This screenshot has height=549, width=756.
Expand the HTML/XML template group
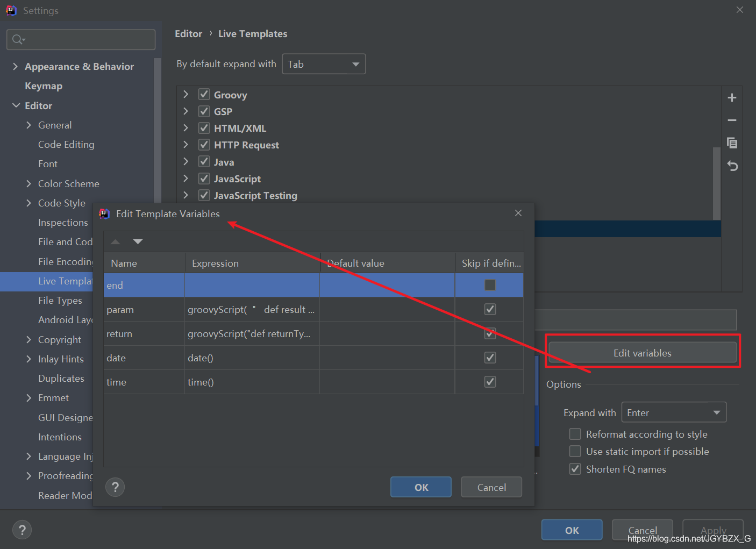186,128
